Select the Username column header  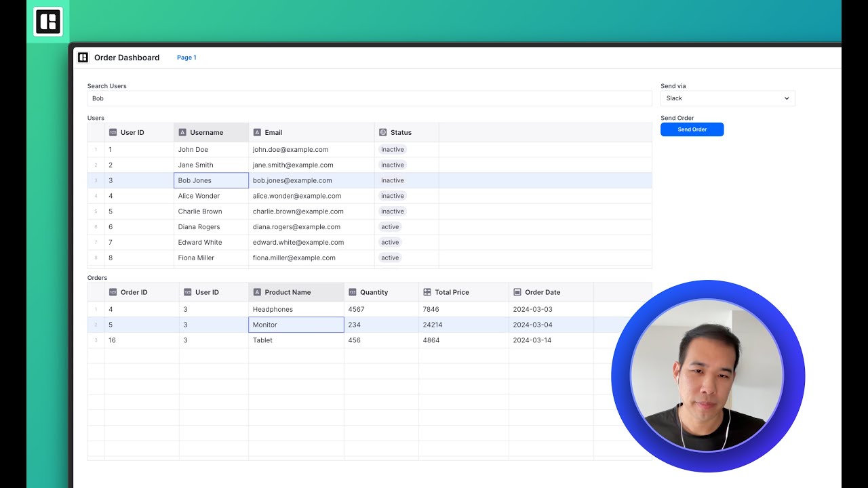coord(211,133)
